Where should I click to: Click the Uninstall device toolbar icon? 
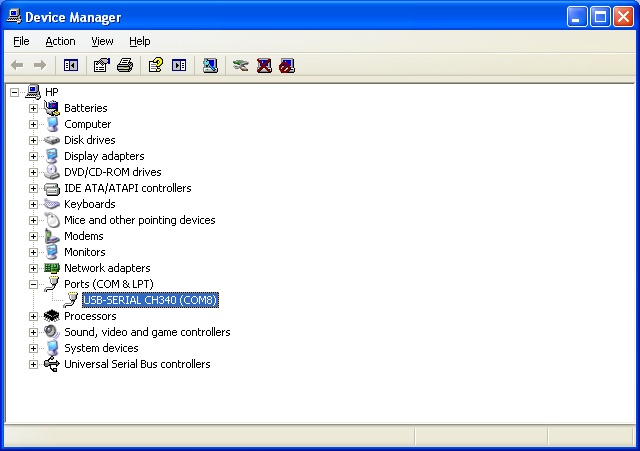pyautogui.click(x=264, y=66)
